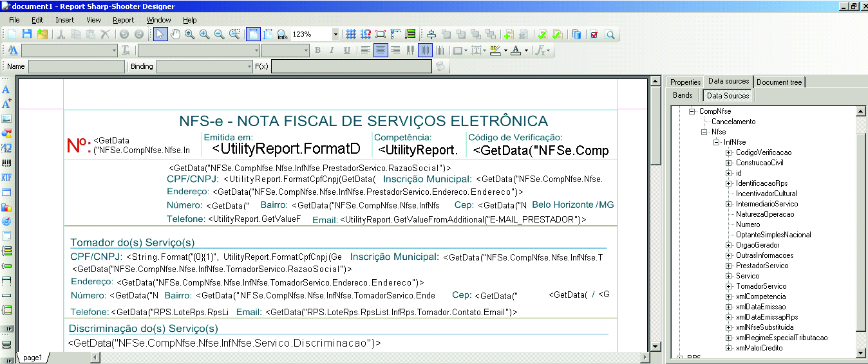The height and width of the screenshot is (364, 868).
Task: Select the text box tool labeled A
Action: (x=6, y=89)
